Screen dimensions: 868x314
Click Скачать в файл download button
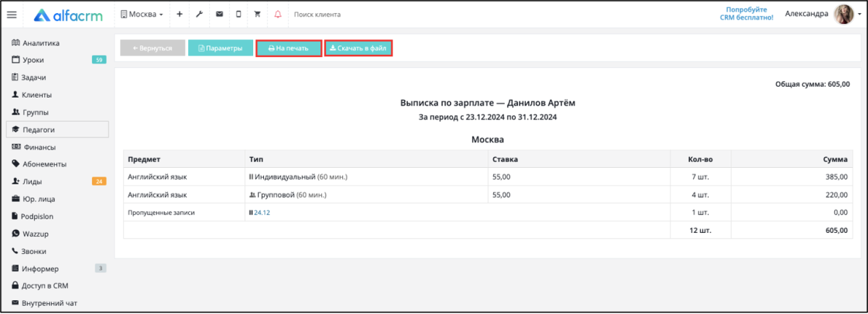coord(358,48)
